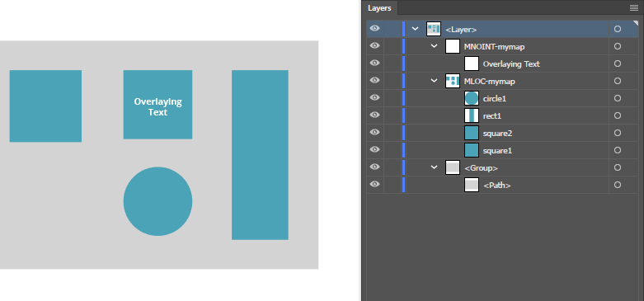Click target circle for <Path>

click(x=618, y=185)
